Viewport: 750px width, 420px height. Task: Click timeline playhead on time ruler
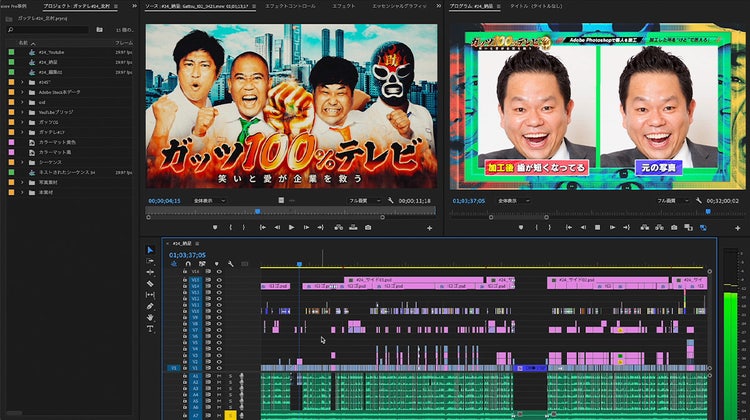299,264
